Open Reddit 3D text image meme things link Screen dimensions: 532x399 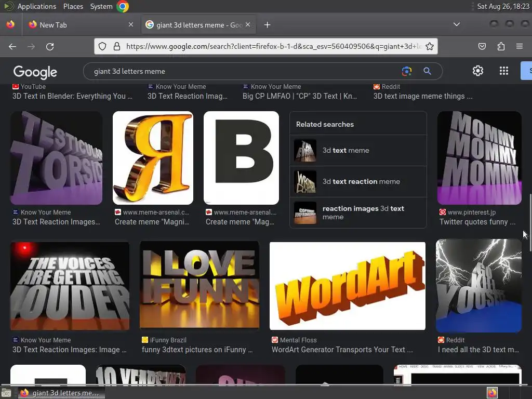point(423,96)
